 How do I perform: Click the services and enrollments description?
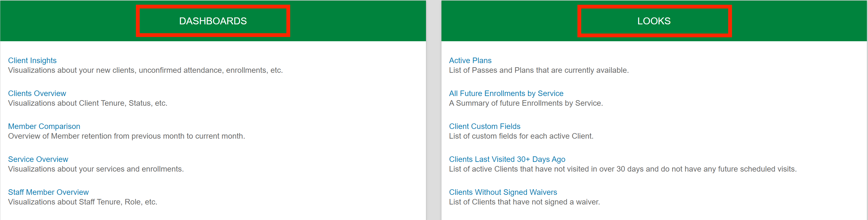click(96, 169)
